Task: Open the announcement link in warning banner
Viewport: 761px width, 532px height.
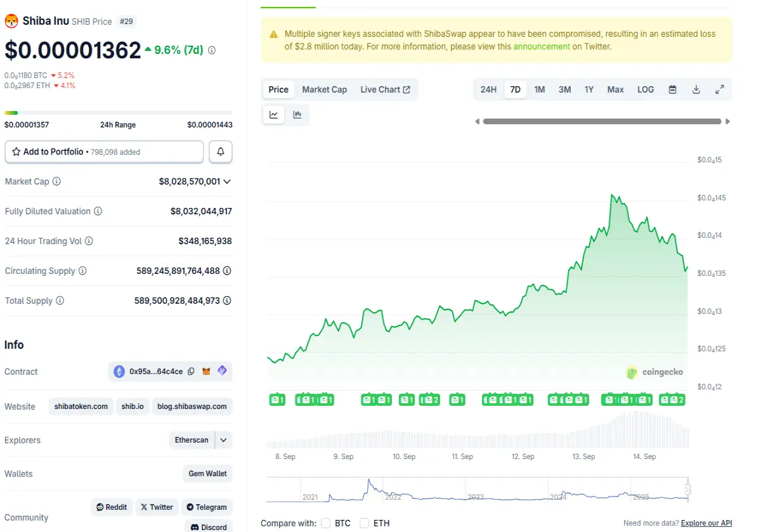Action: tap(542, 46)
